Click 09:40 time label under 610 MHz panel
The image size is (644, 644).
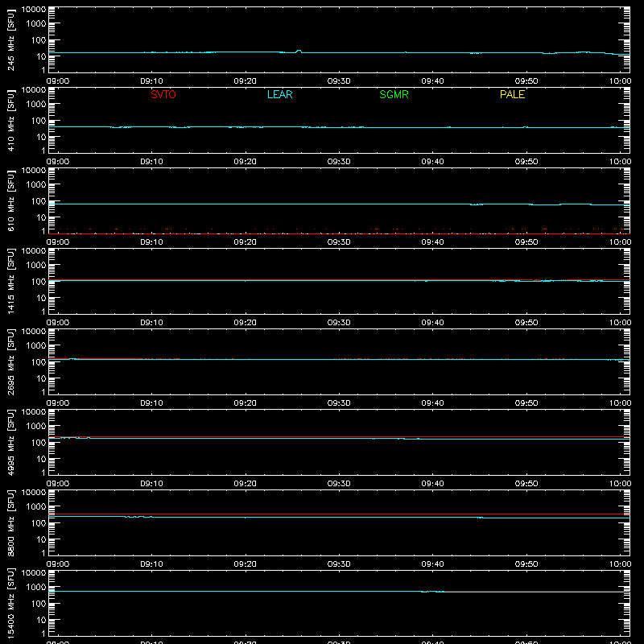(432, 242)
